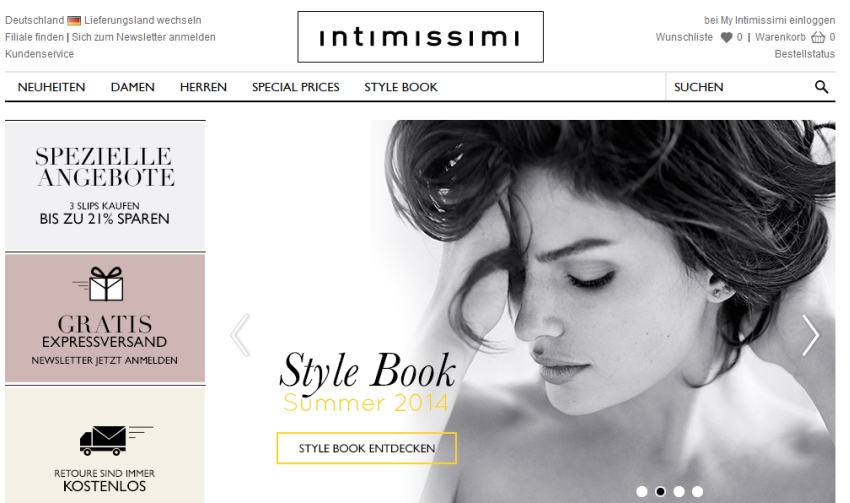The width and height of the screenshot is (850, 503).
Task: Click the STYLE BOOK ENTDECKEN button
Action: pos(366,449)
